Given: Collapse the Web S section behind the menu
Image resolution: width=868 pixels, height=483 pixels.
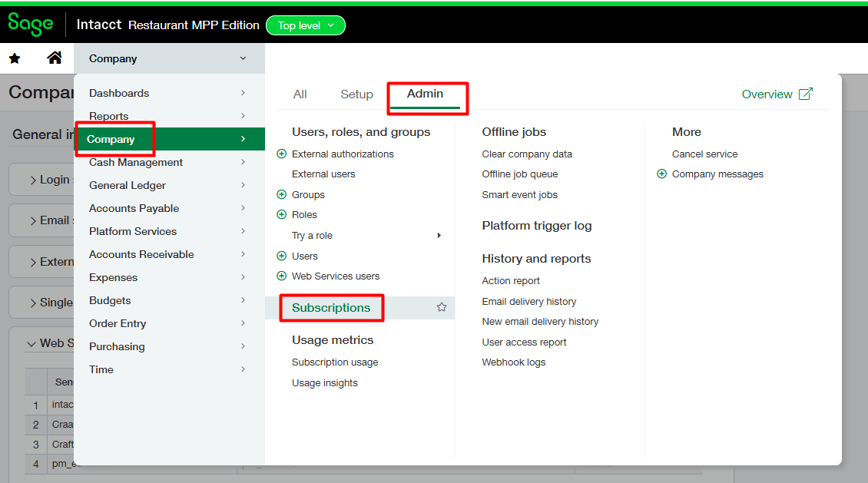Looking at the screenshot, I should 31,343.
